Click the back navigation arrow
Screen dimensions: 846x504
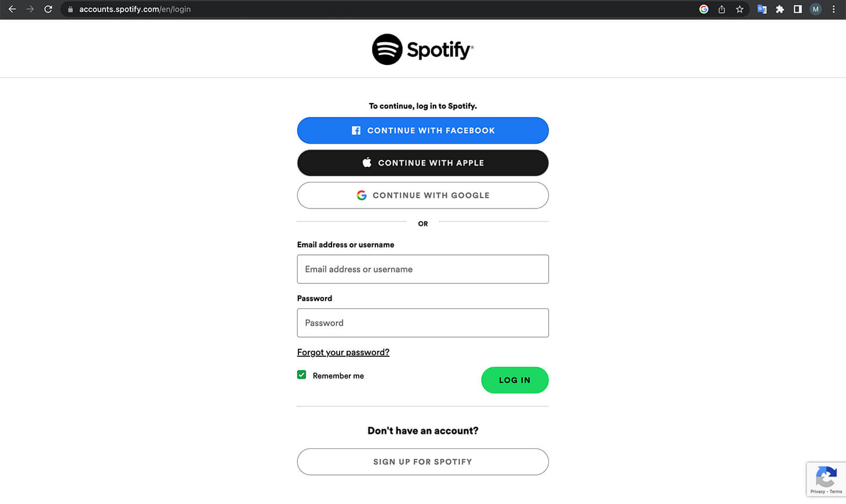coord(12,9)
